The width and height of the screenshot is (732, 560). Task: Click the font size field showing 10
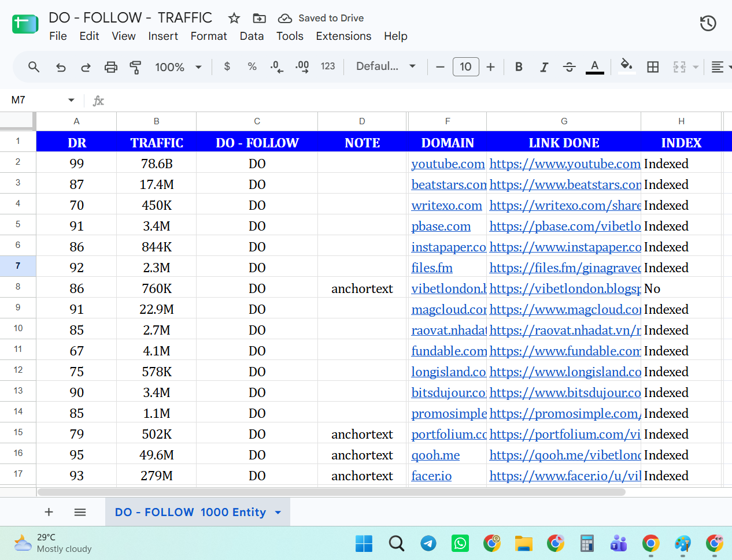[465, 67]
